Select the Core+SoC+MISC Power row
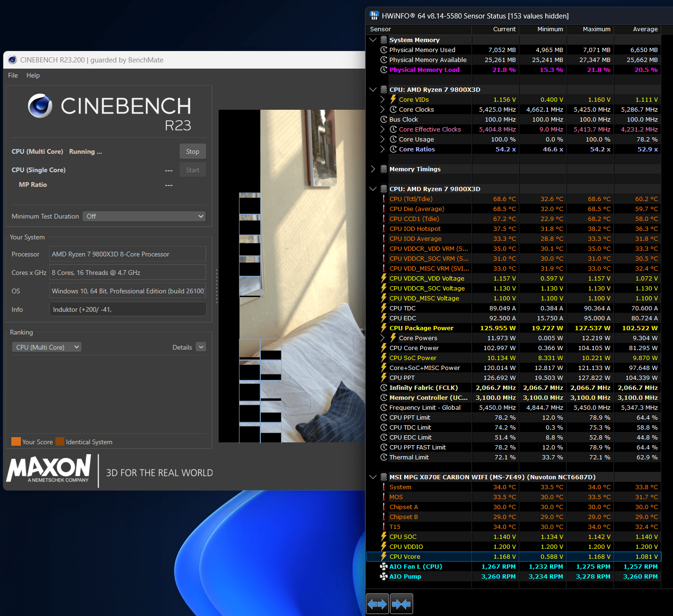The width and height of the screenshot is (673, 616). click(x=514, y=368)
